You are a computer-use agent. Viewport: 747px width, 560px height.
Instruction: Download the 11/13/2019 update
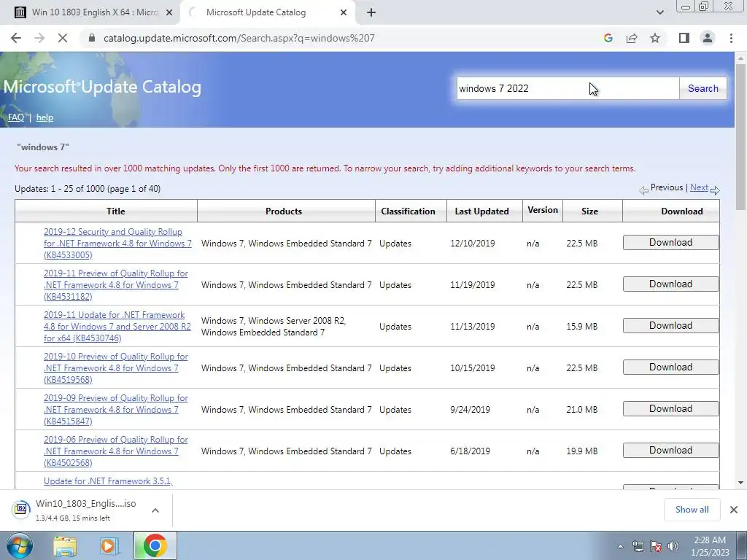click(x=671, y=326)
